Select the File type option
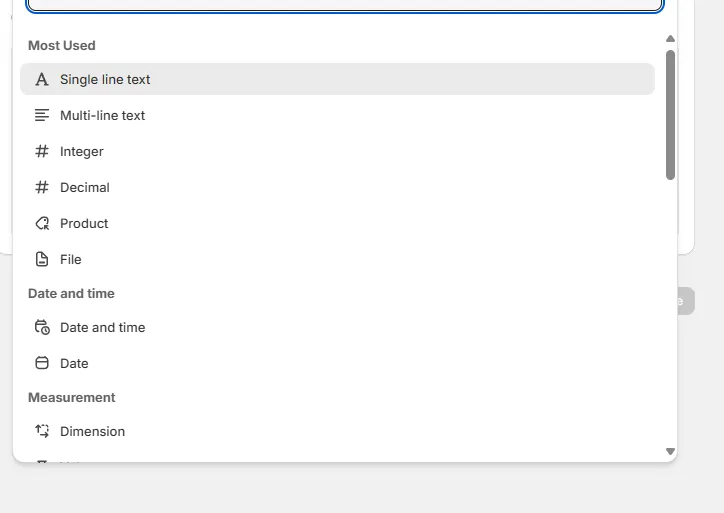The width and height of the screenshot is (724, 513). [x=71, y=259]
